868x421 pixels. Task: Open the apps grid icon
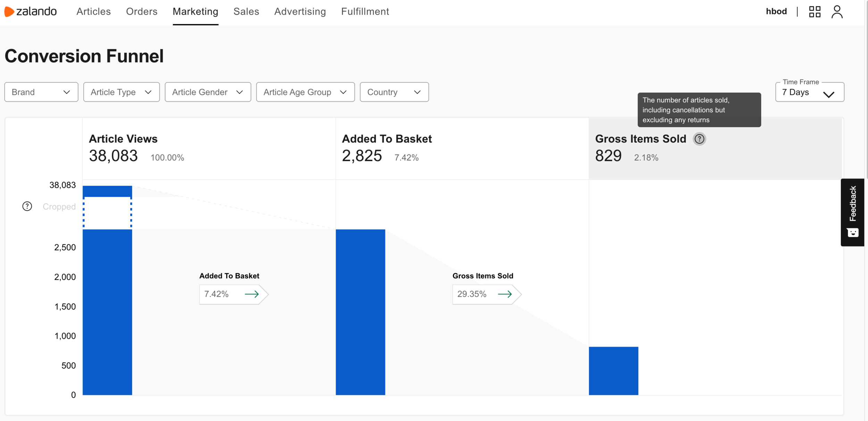click(815, 11)
